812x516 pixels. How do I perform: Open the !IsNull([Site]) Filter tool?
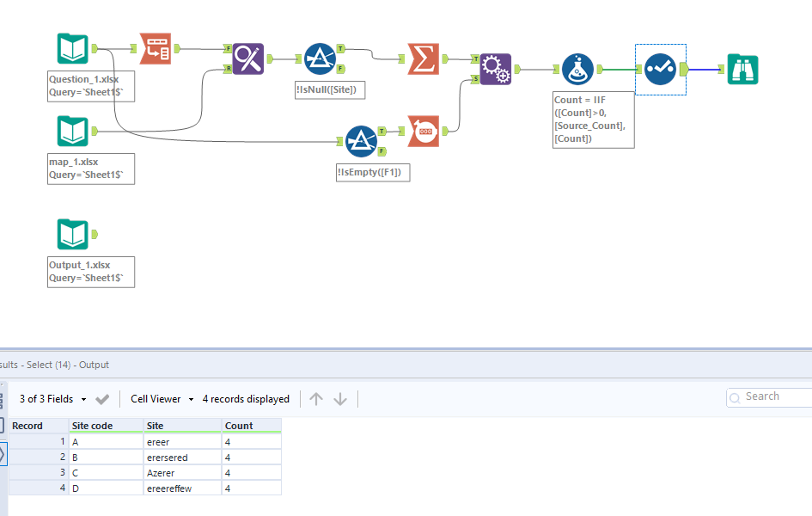tap(321, 58)
